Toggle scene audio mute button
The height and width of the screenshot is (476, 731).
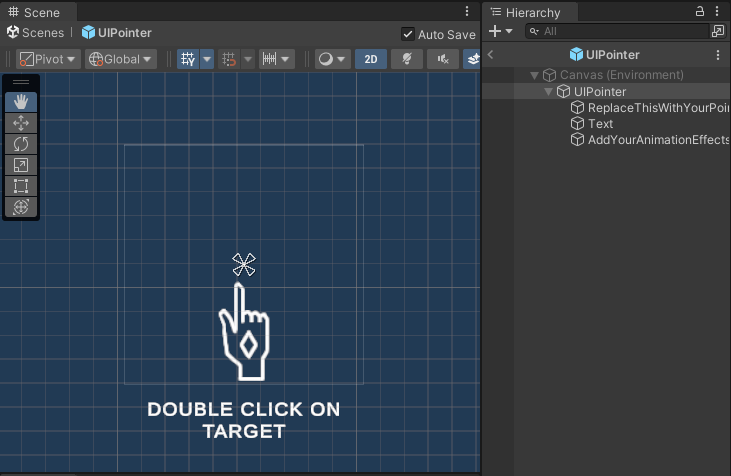coord(442,59)
